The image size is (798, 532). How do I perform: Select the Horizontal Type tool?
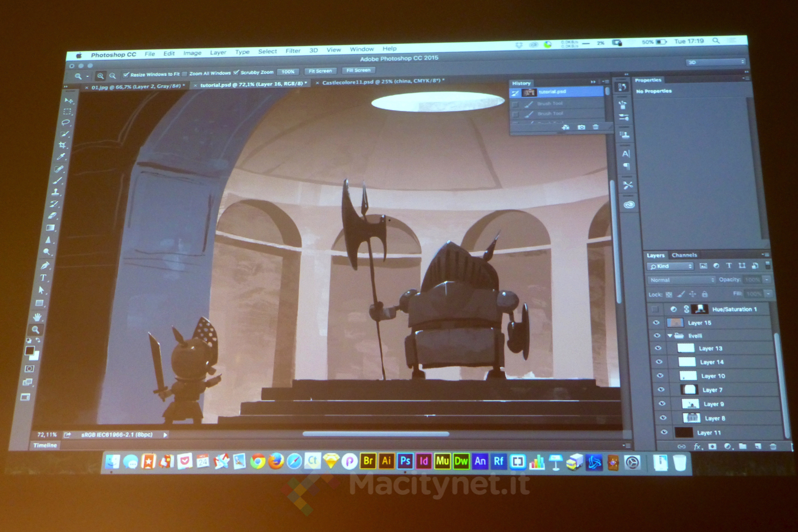(43, 278)
